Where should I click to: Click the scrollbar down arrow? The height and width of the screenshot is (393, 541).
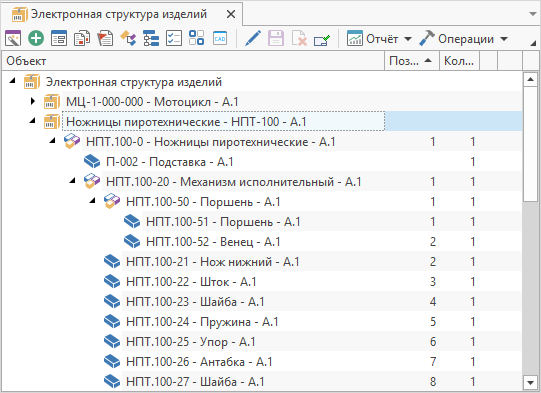pos(530,382)
